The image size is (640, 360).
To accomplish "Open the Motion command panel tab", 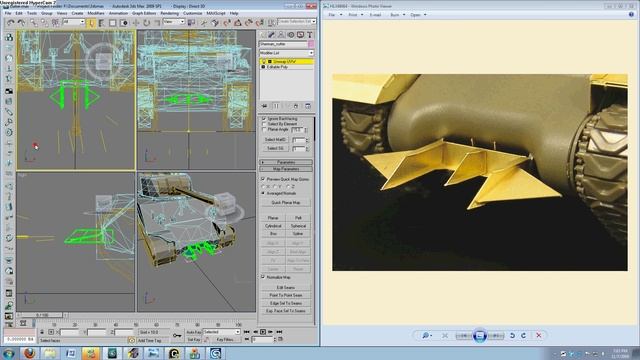I will [x=291, y=35].
